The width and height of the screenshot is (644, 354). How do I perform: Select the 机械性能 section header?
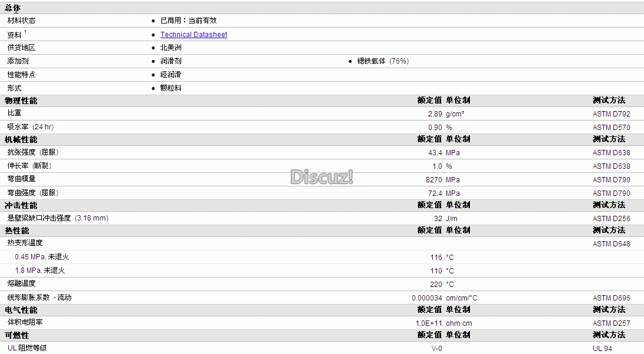(x=21, y=139)
